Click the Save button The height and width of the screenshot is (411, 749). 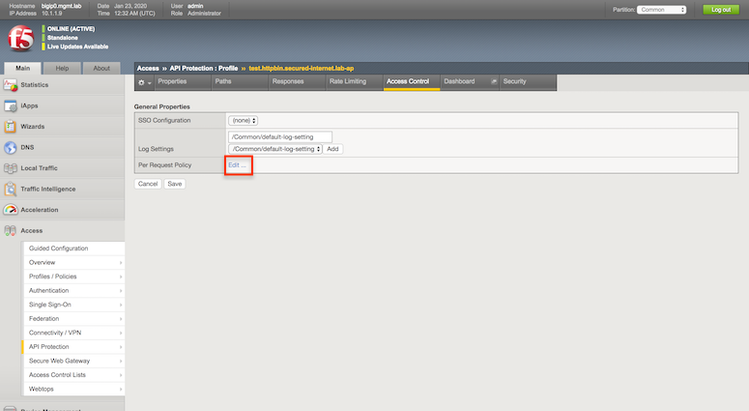click(175, 184)
